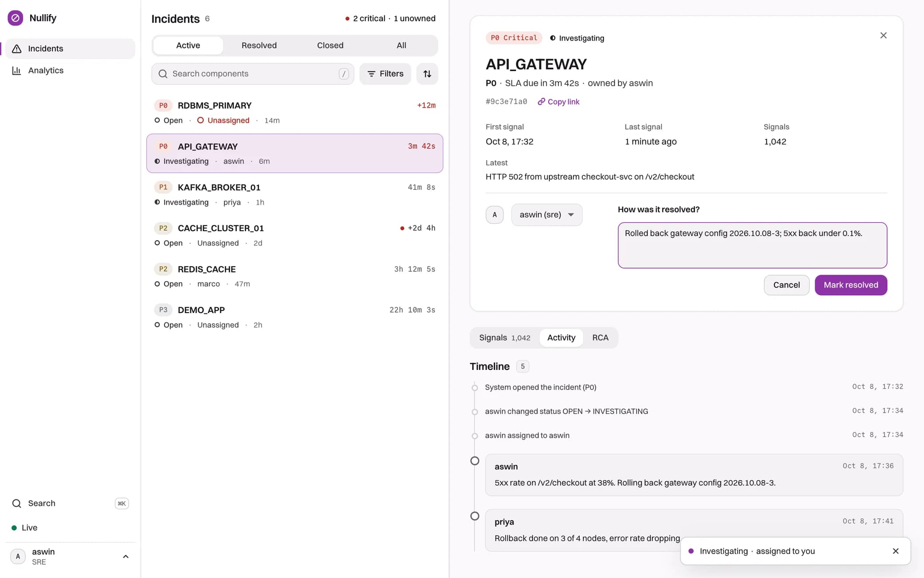Select the CACHE_CLUSTER_01 incident
The image size is (924, 578).
[x=295, y=235]
